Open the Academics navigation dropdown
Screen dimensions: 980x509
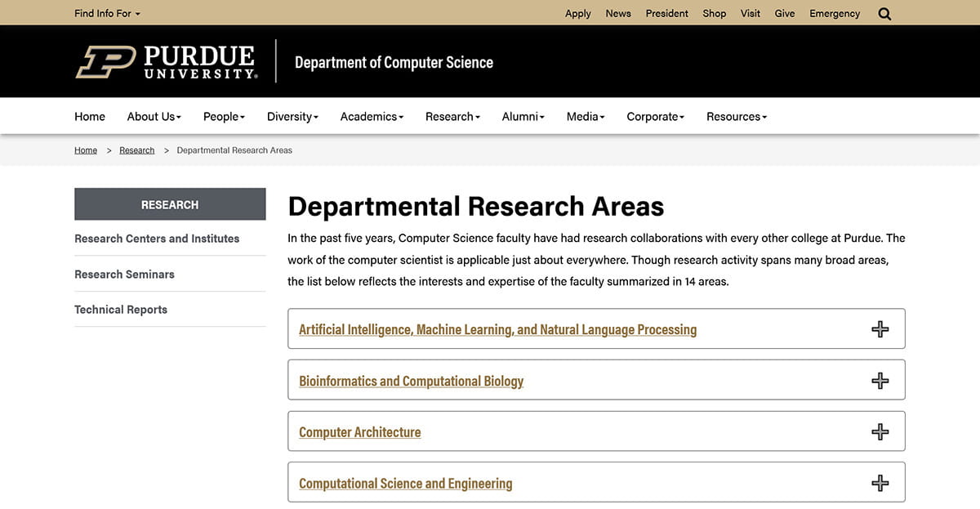click(371, 116)
